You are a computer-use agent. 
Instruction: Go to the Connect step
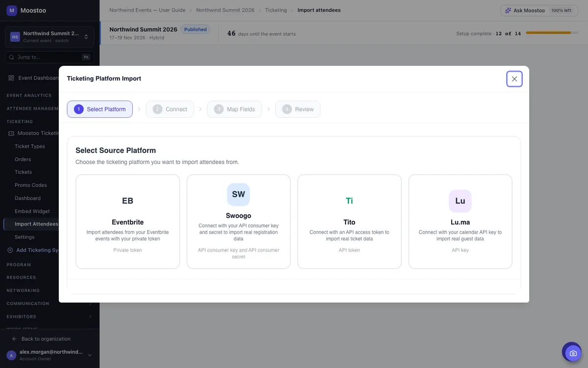pyautogui.click(x=170, y=109)
